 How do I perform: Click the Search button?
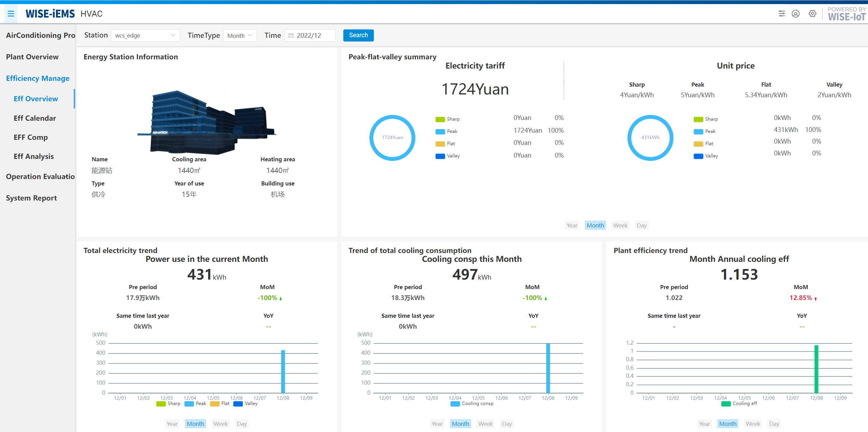[x=358, y=35]
